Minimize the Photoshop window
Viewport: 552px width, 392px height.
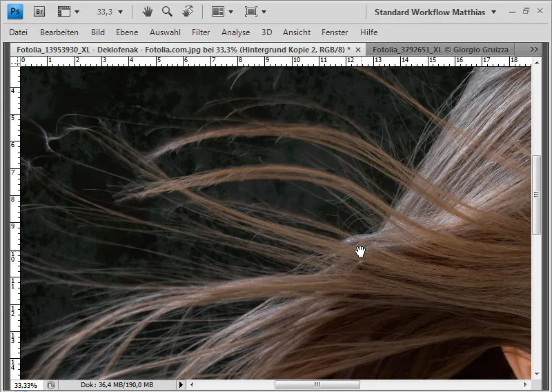click(x=512, y=12)
